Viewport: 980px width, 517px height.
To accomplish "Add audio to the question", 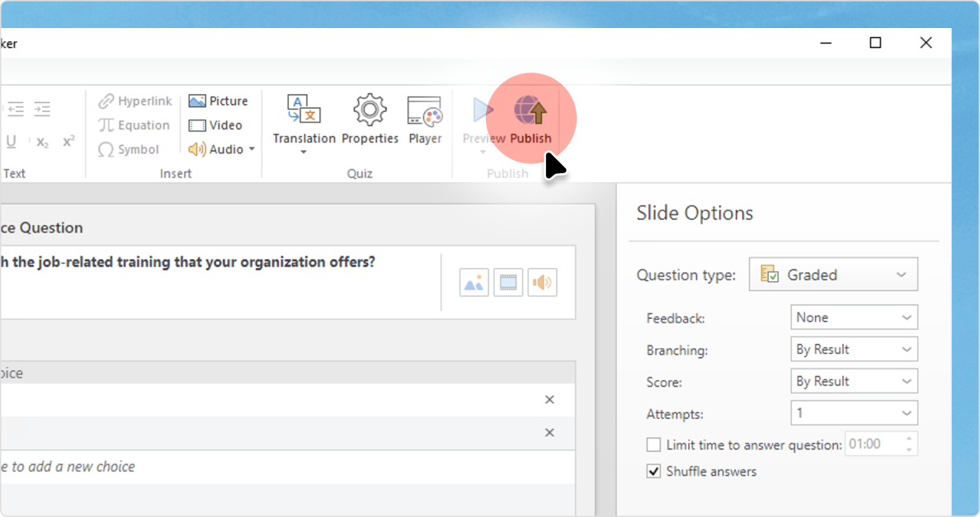I will pos(542,283).
